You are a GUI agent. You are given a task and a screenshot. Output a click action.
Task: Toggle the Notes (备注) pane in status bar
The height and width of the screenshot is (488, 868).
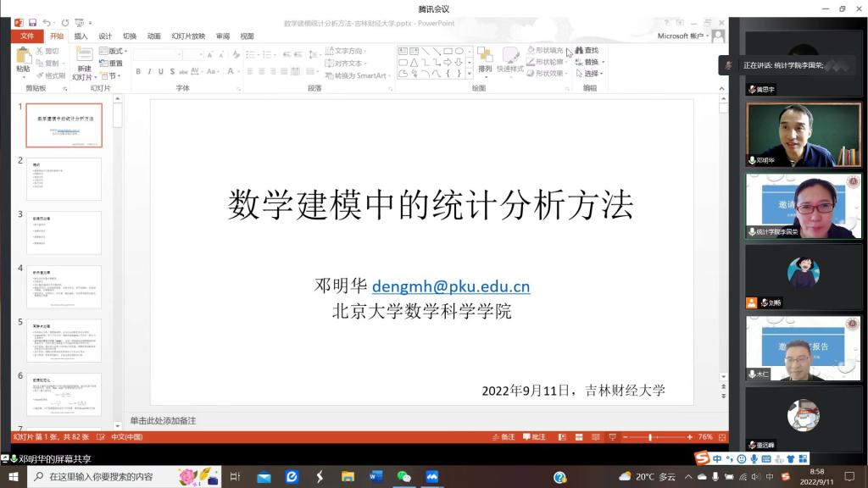click(x=504, y=437)
